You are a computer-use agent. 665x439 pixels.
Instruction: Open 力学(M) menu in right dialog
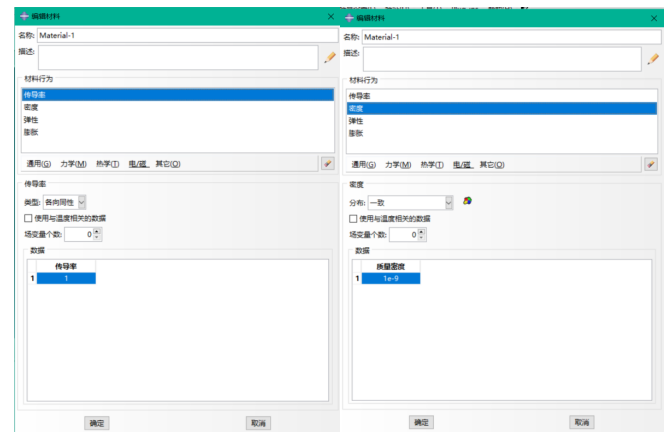click(398, 165)
